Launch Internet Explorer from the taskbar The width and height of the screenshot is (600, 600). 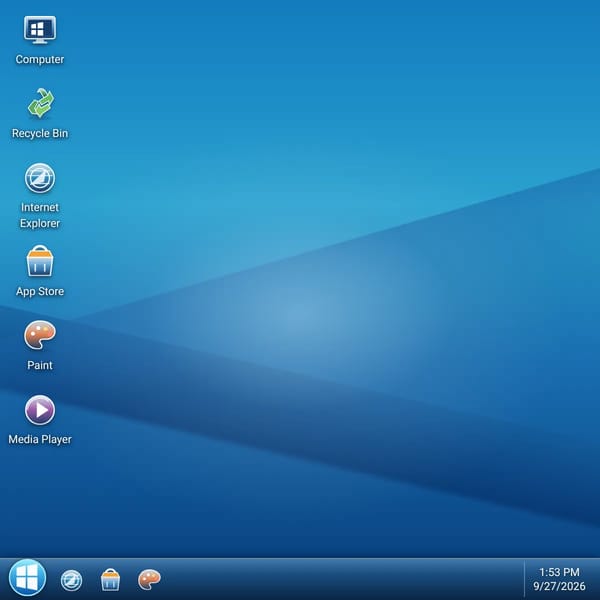coord(71,580)
